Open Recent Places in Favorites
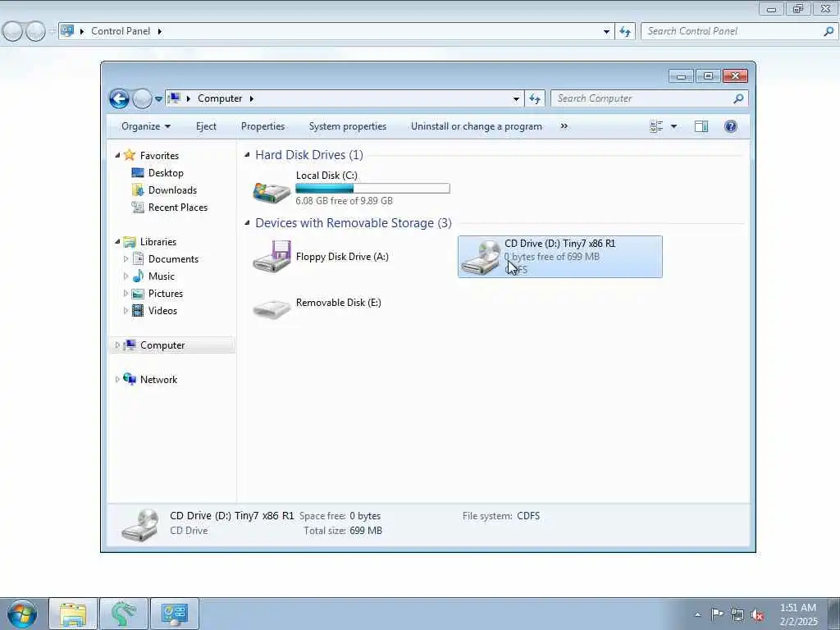 point(178,208)
